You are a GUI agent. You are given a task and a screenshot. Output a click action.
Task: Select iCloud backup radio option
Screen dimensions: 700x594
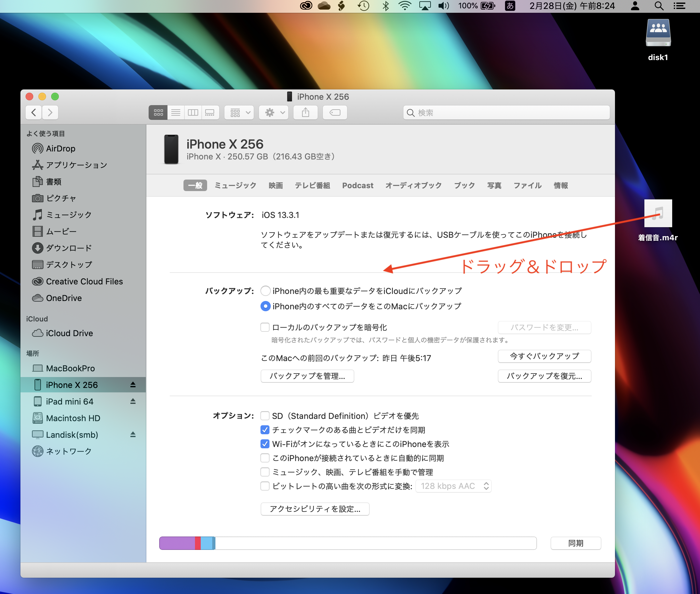pyautogui.click(x=265, y=290)
